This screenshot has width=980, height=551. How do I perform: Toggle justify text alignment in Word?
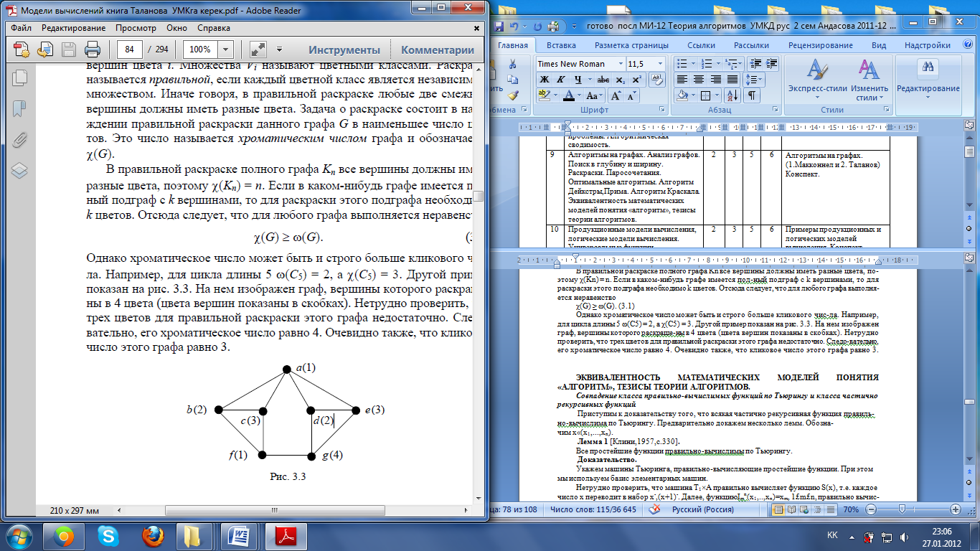pyautogui.click(x=732, y=79)
